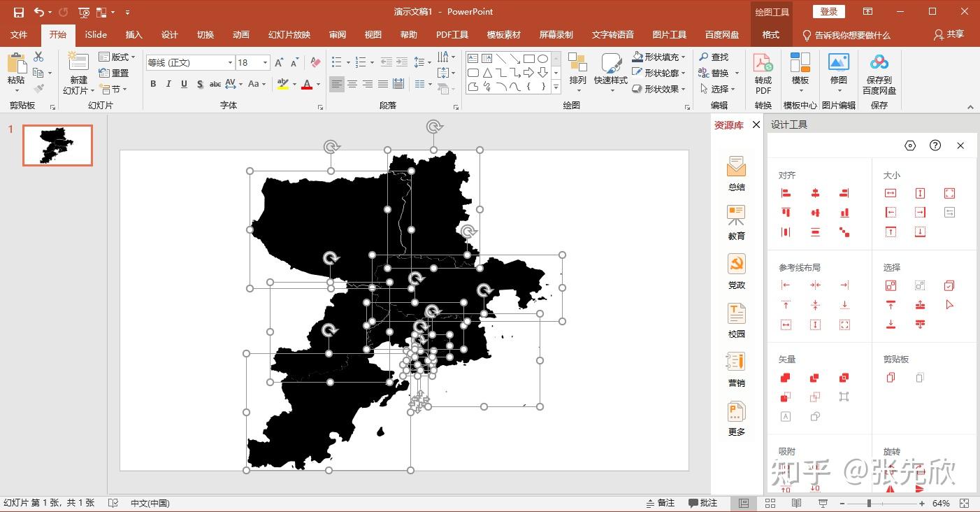Image resolution: width=980 pixels, height=512 pixels.
Task: Toggle bold text formatting
Action: click(153, 84)
